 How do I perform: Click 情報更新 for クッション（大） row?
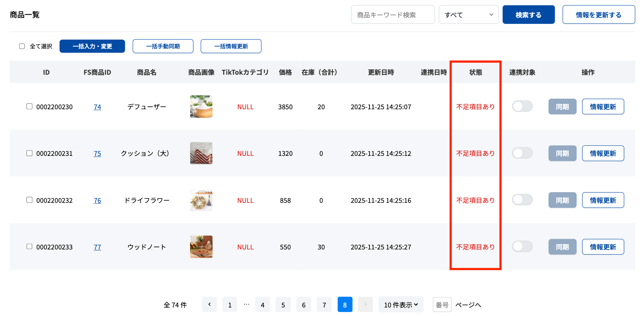pyautogui.click(x=603, y=153)
